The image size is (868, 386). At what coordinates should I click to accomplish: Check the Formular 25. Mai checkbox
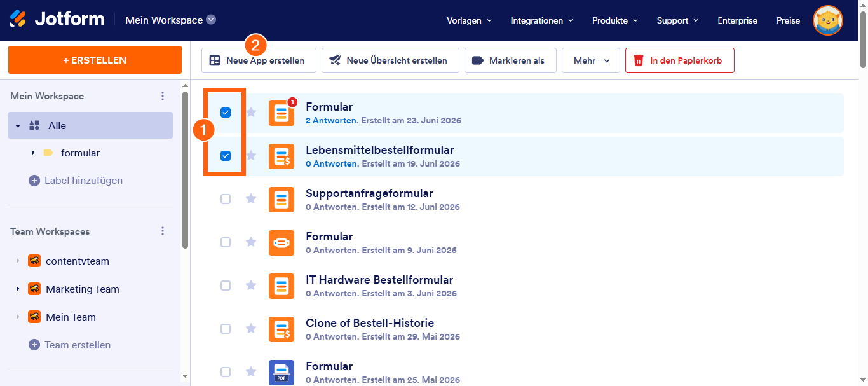point(226,372)
